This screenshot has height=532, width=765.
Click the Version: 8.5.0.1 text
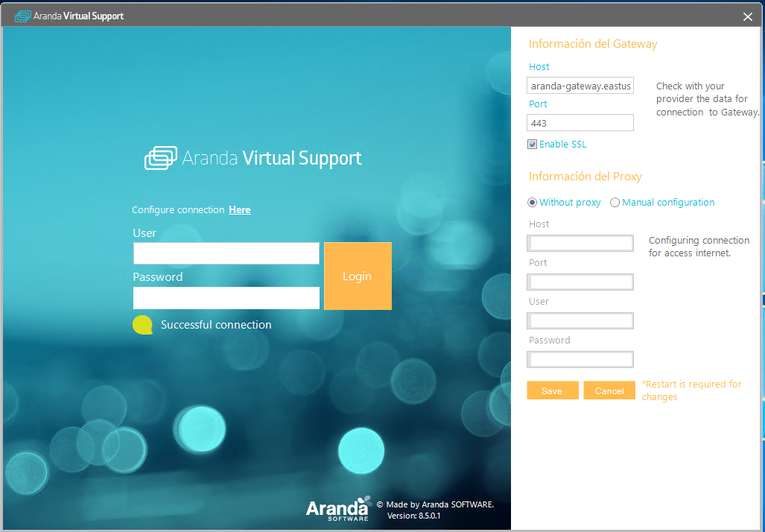pos(413,516)
